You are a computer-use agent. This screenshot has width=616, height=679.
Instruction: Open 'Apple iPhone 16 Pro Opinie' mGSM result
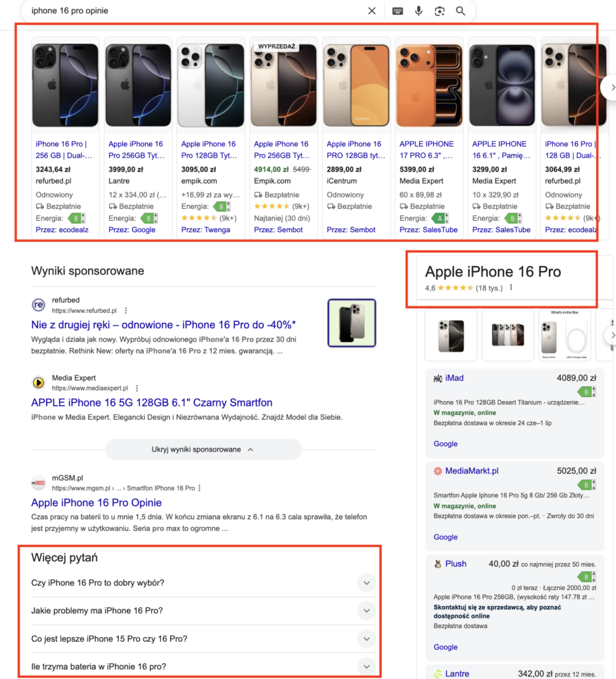pos(97,503)
